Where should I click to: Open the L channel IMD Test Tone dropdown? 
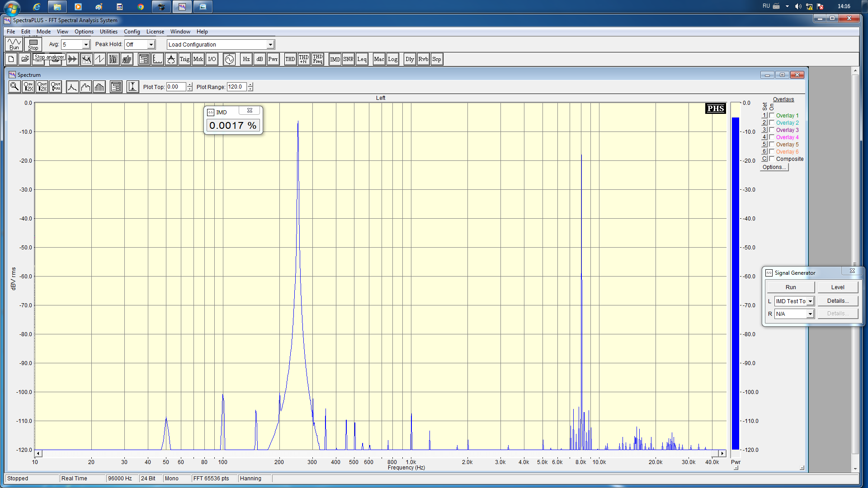810,301
